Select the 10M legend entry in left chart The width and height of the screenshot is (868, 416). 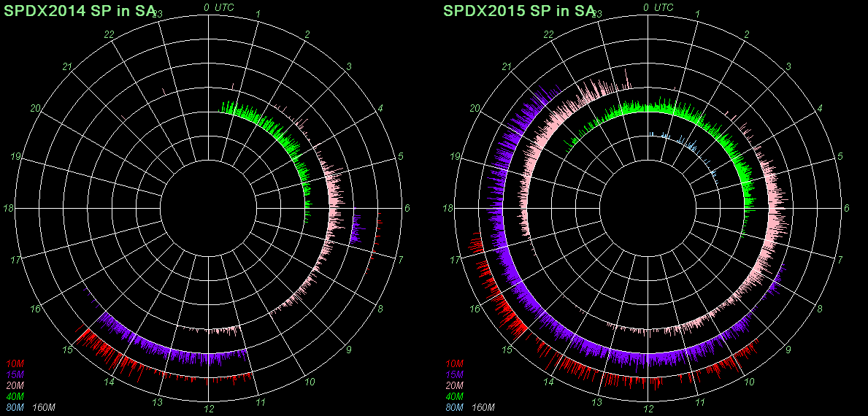[15, 363]
